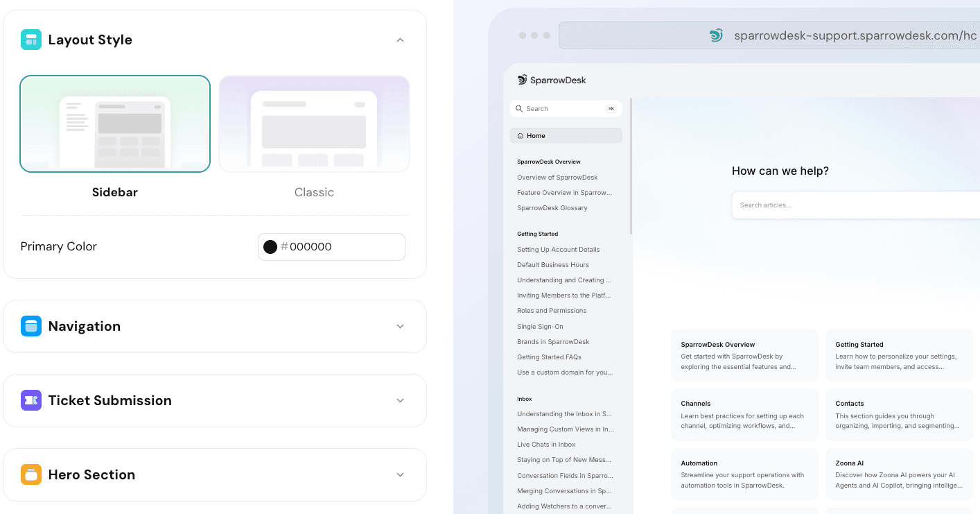Viewport: 980px width, 514px height.
Task: Open Conversation Fields in SparrowDesk link
Action: coord(565,476)
